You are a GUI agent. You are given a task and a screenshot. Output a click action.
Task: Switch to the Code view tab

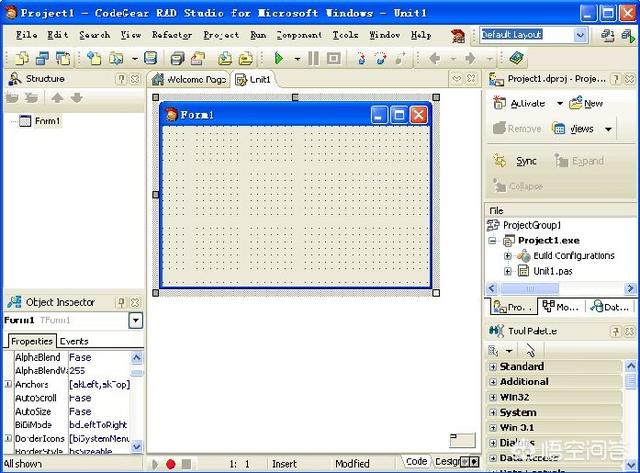(416, 462)
